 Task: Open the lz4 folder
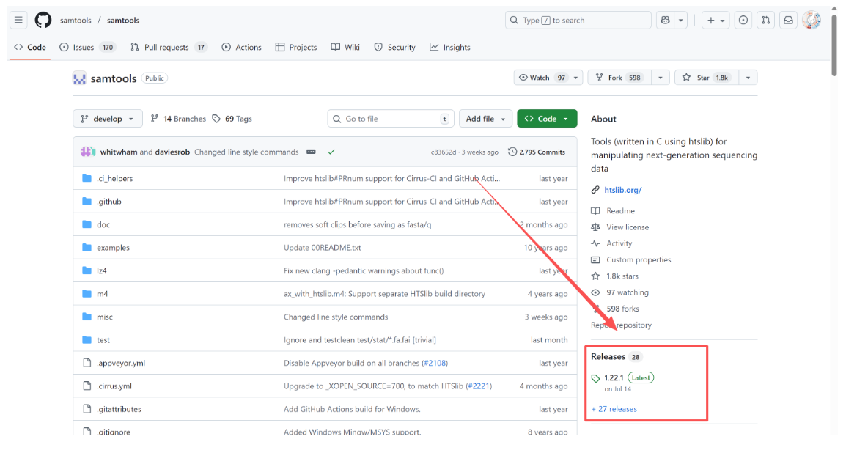click(x=102, y=270)
